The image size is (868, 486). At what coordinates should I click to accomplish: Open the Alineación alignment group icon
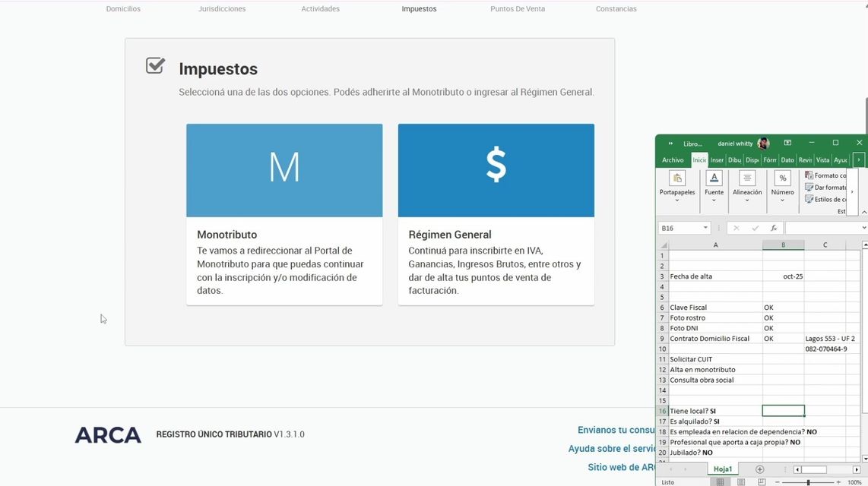pyautogui.click(x=747, y=178)
